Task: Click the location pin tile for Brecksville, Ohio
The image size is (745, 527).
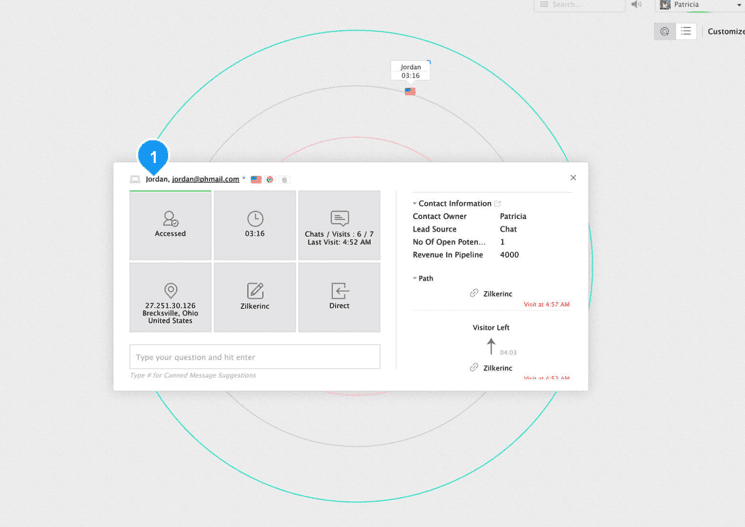Action: click(170, 298)
